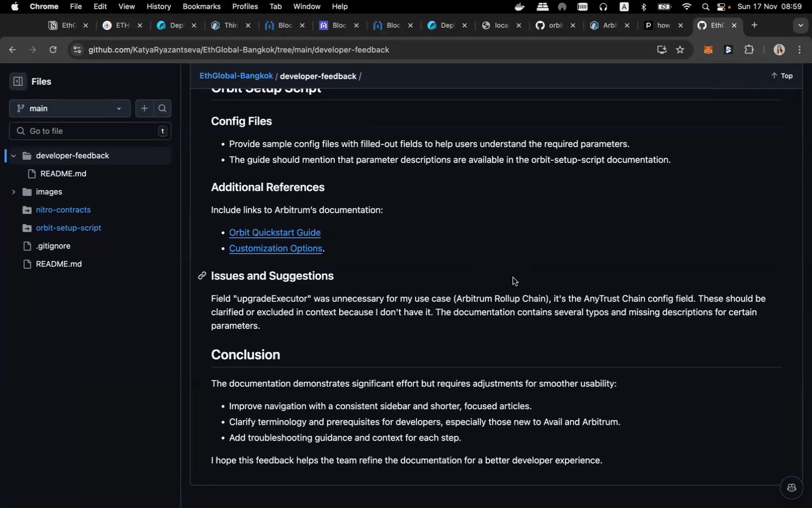Viewport: 812px width, 508px height.
Task: Open the nitro-contracts submodule
Action: (63, 210)
